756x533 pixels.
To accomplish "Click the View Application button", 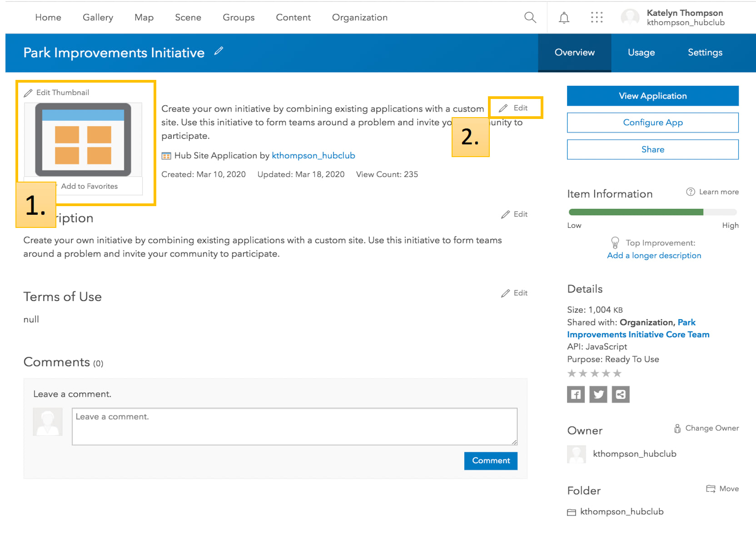I will coord(652,96).
